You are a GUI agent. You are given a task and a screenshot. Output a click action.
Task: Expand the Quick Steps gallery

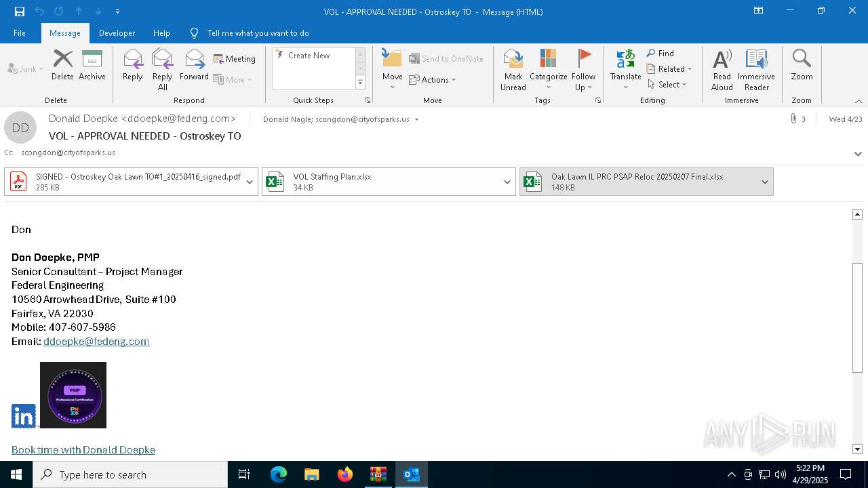pyautogui.click(x=361, y=83)
